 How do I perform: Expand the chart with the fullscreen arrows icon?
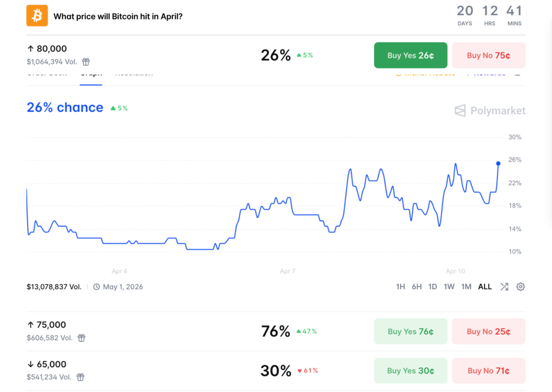pos(504,286)
